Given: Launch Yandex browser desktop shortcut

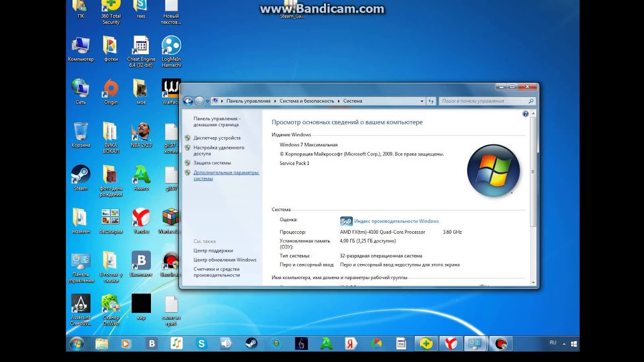Looking at the screenshot, I should [x=141, y=222].
